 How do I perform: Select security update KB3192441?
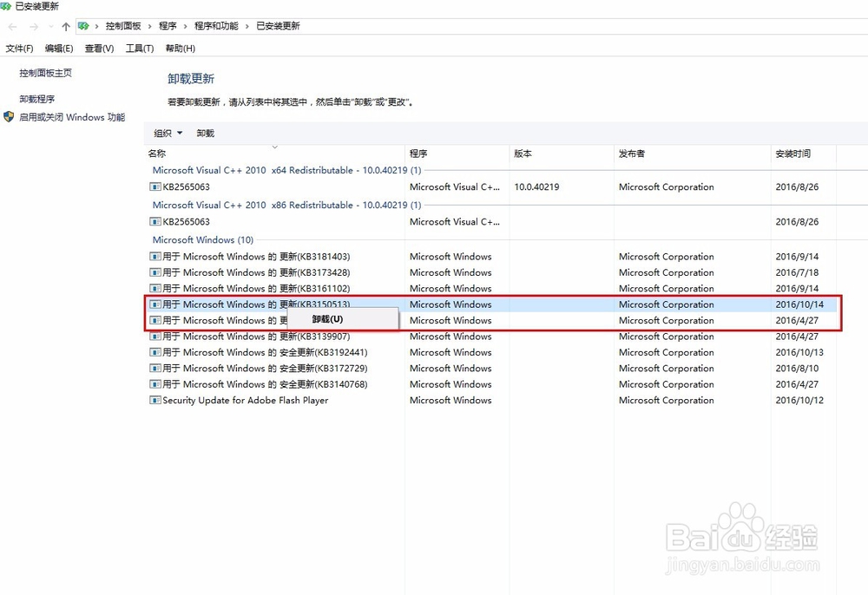point(491,352)
